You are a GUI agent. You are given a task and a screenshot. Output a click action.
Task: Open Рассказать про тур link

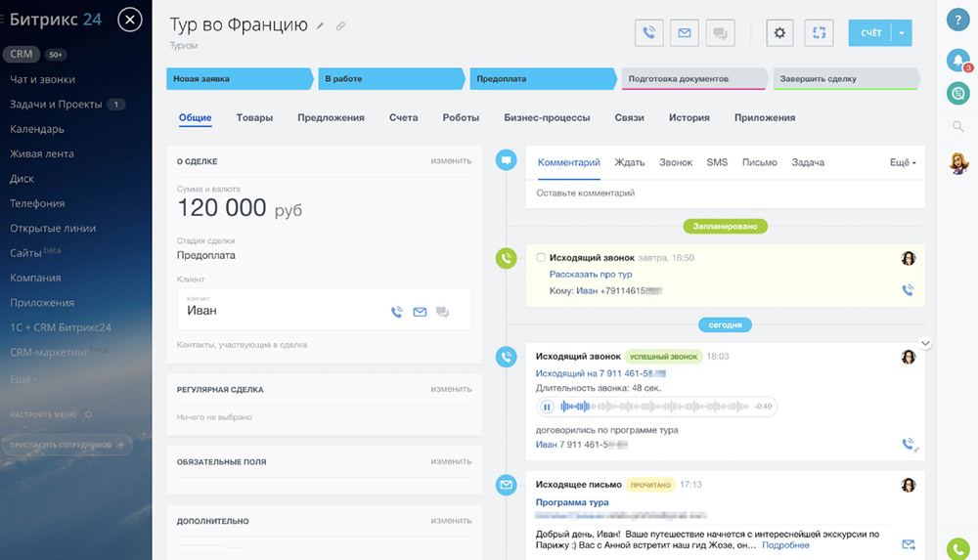(x=591, y=275)
